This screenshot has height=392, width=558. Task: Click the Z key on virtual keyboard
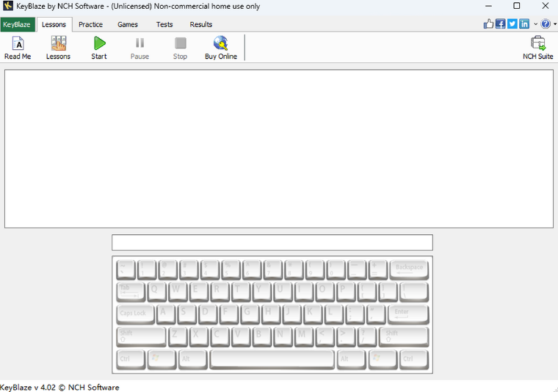(x=178, y=336)
